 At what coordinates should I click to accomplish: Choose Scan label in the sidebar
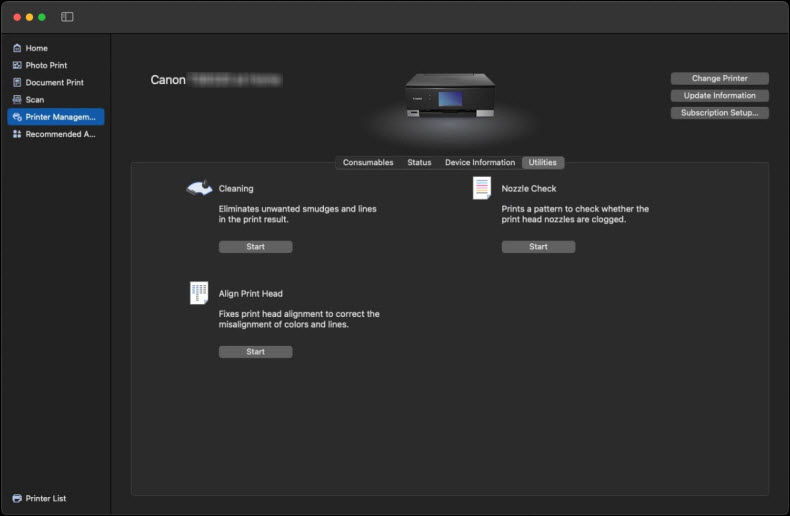click(35, 99)
